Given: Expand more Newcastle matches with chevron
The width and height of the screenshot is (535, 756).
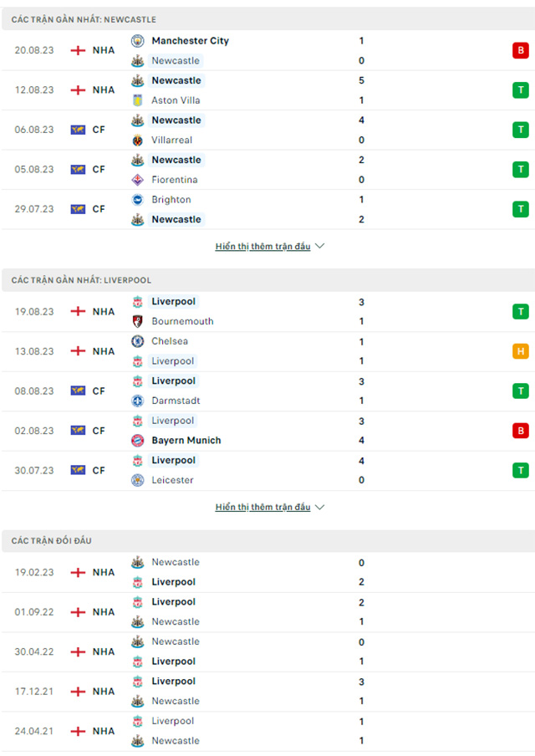Looking at the screenshot, I should point(319,247).
